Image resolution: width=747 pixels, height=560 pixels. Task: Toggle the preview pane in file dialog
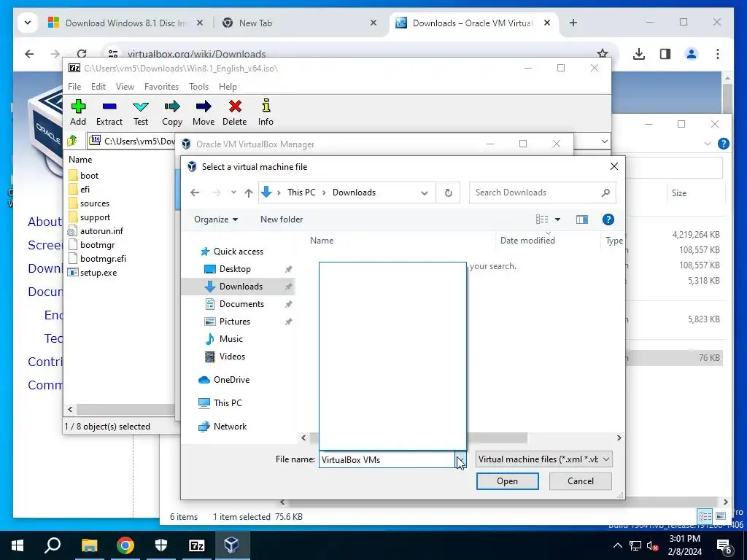click(x=581, y=219)
